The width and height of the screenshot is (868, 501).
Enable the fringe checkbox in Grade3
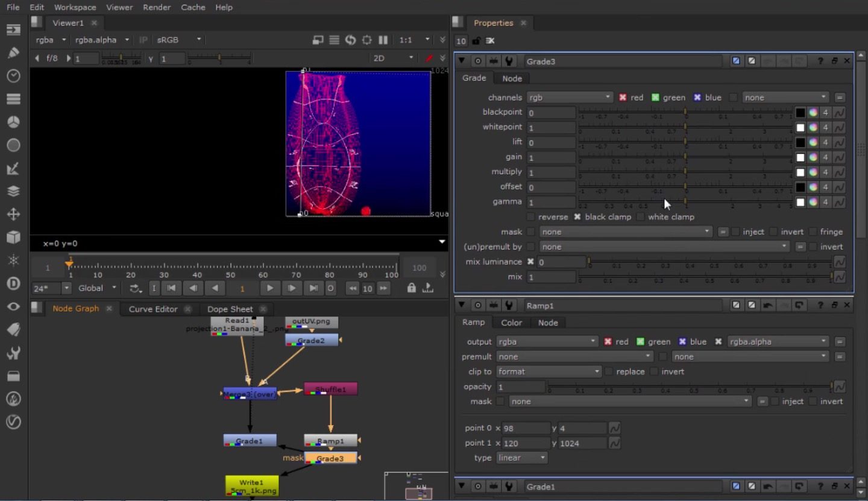[813, 232]
